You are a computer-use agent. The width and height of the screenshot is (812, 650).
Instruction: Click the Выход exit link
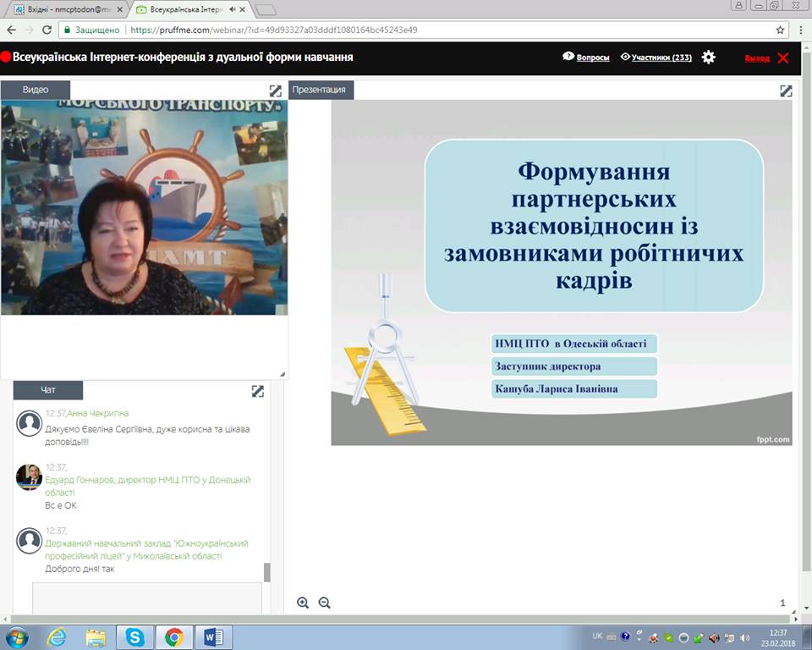(x=757, y=58)
